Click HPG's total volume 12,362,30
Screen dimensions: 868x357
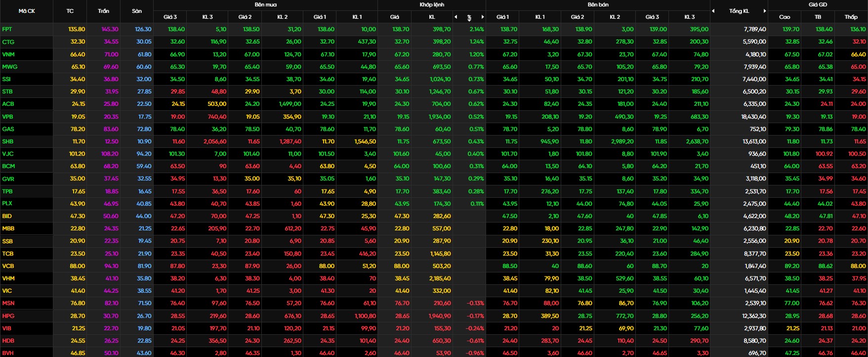click(x=754, y=316)
